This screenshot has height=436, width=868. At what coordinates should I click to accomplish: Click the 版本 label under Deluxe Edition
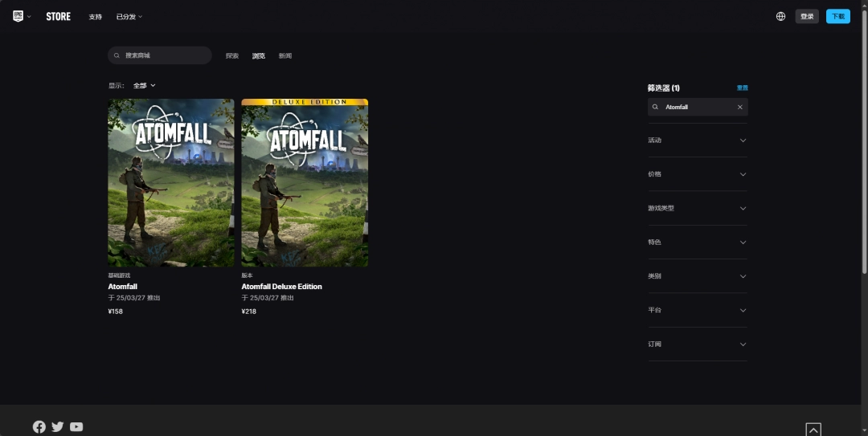247,275
